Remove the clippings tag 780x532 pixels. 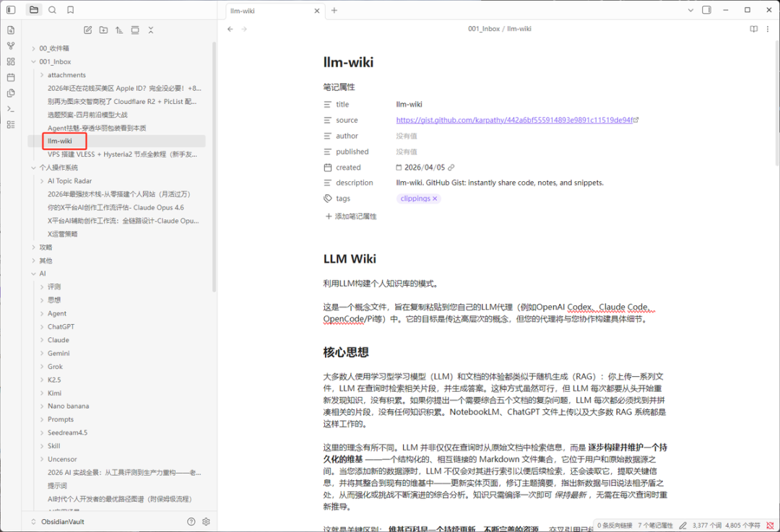435,199
